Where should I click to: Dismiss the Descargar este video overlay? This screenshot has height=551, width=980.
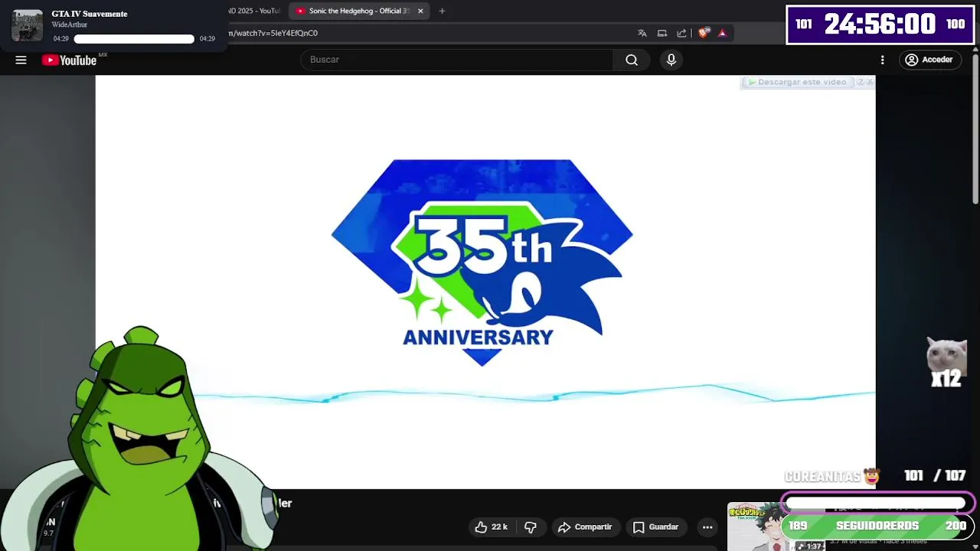[870, 82]
